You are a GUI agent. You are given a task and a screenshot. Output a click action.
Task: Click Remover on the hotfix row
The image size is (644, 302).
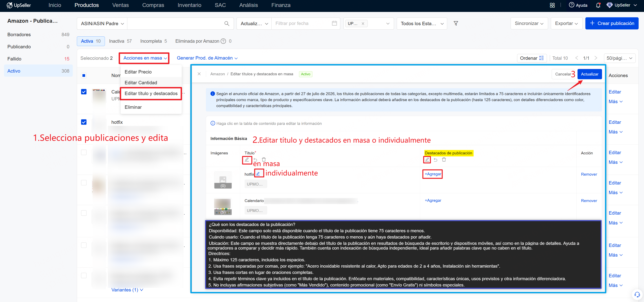click(x=589, y=174)
